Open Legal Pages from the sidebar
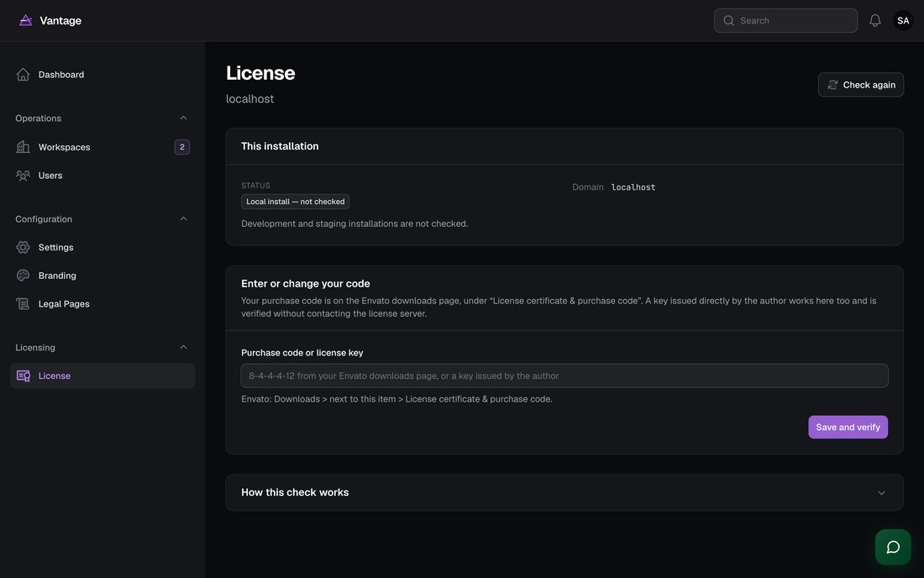The image size is (924, 578). (102, 303)
